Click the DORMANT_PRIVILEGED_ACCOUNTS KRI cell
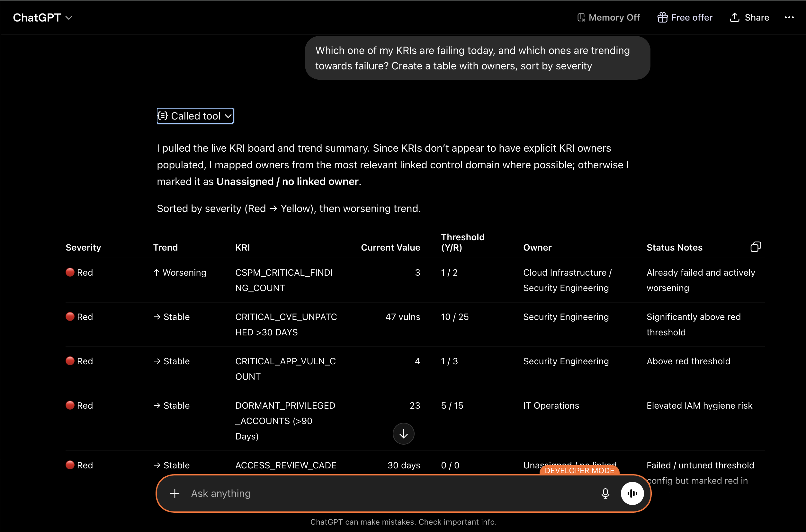The height and width of the screenshot is (532, 806). tap(285, 421)
